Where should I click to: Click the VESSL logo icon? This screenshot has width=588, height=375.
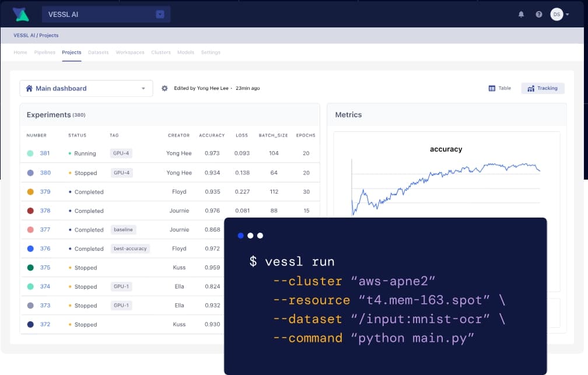point(20,14)
